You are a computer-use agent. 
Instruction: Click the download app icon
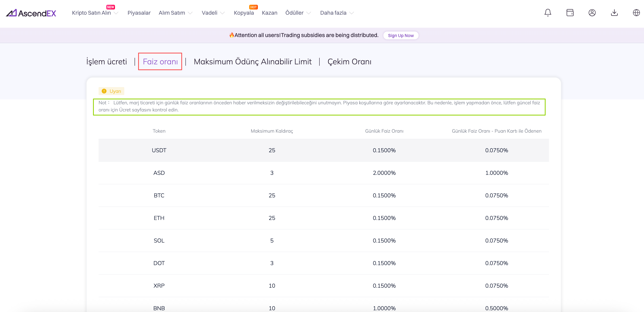coord(614,13)
